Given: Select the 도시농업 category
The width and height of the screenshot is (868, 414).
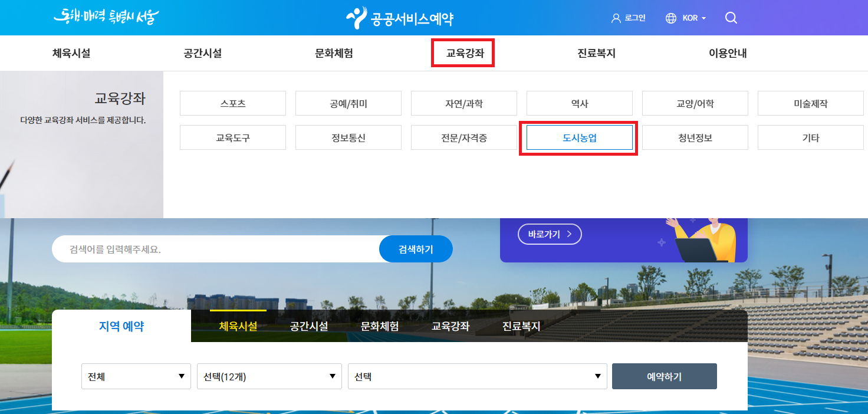Looking at the screenshot, I should pos(579,137).
